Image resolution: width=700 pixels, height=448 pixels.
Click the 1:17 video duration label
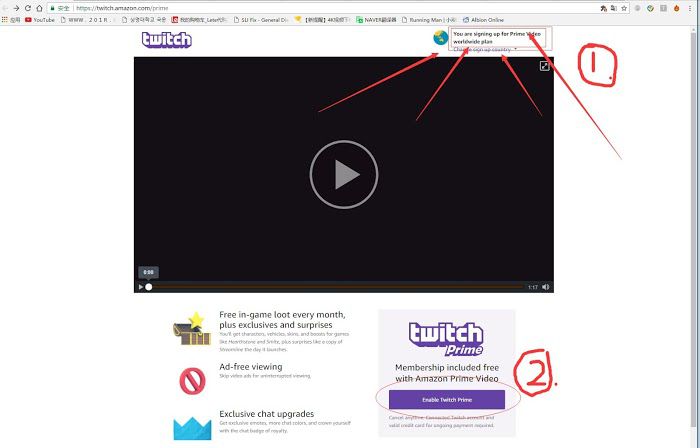click(x=533, y=287)
